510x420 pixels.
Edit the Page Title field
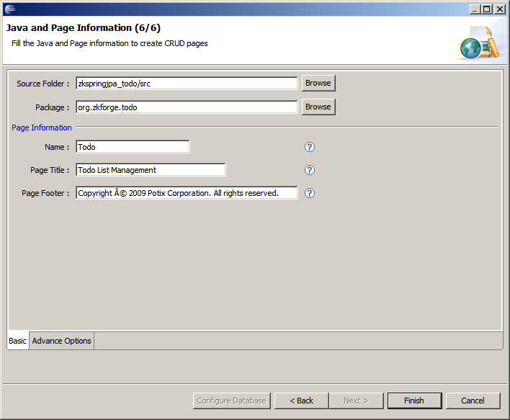[x=151, y=170]
